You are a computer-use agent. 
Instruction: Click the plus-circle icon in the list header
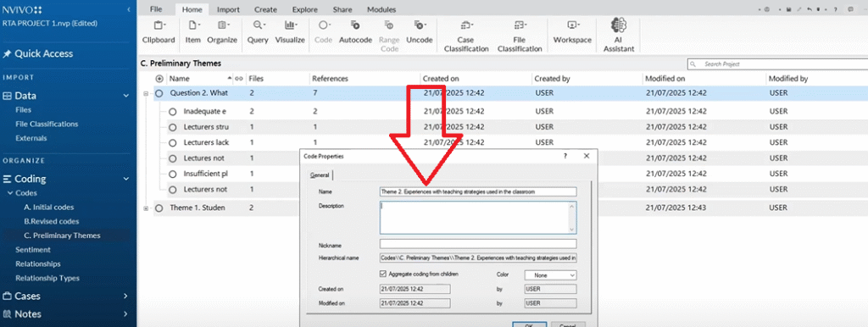coord(159,79)
